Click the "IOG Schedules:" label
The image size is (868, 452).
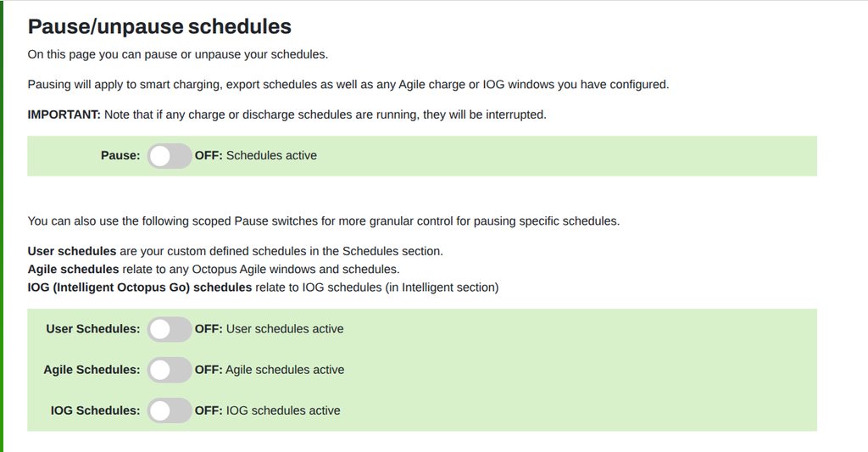[x=95, y=410]
